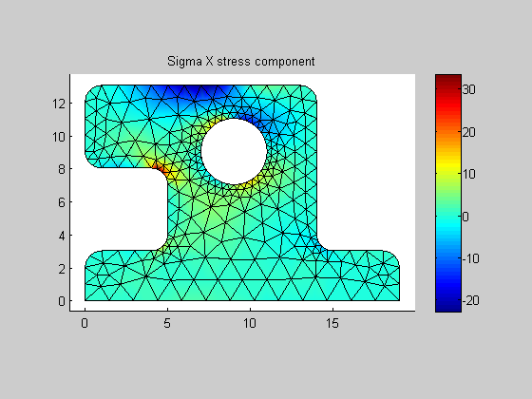Select colorbar tick label 30

tap(469, 89)
